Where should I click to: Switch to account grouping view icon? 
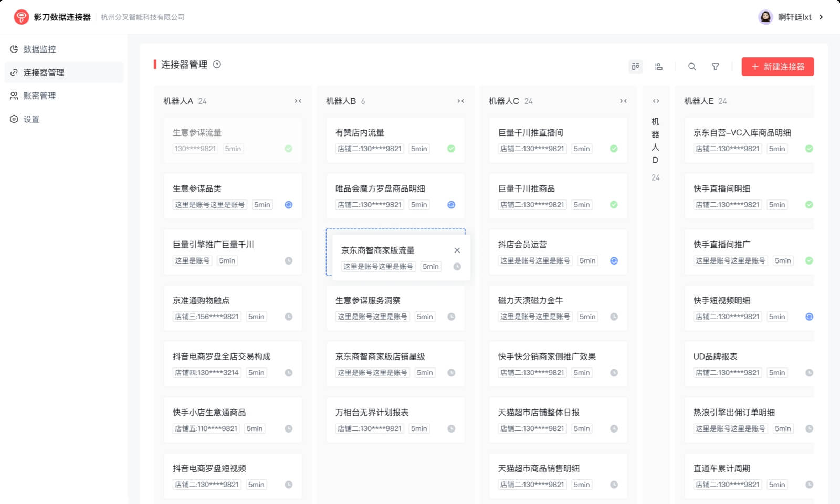[658, 67]
